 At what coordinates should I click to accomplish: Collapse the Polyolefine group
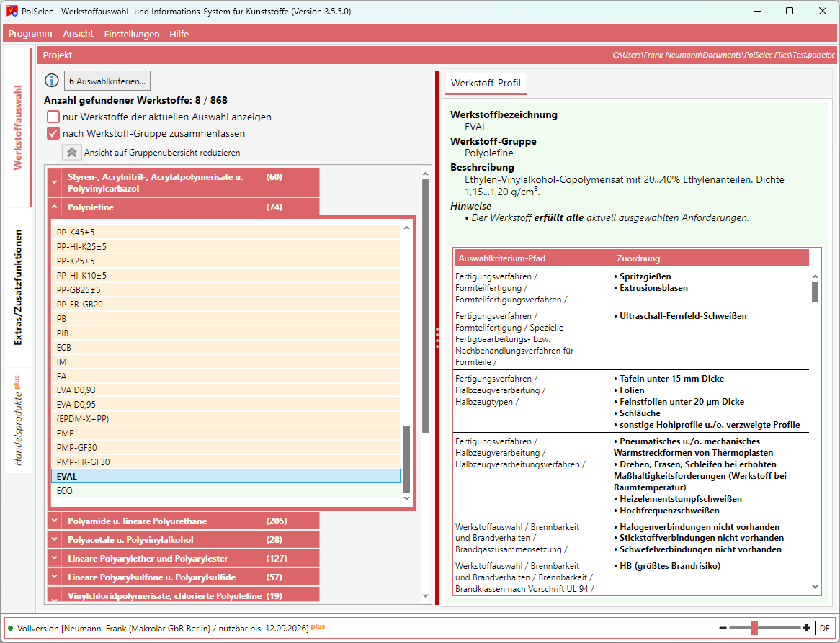click(55, 207)
